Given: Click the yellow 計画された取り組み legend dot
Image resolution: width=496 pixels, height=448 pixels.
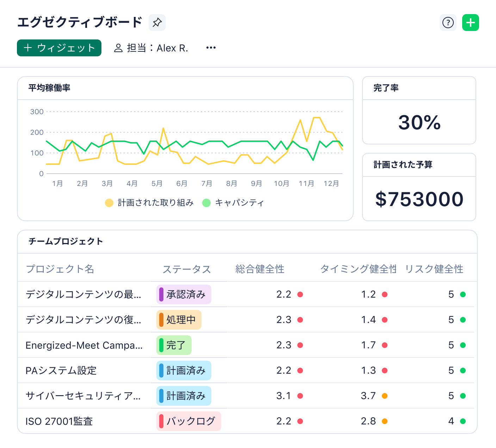Looking at the screenshot, I should tap(109, 203).
